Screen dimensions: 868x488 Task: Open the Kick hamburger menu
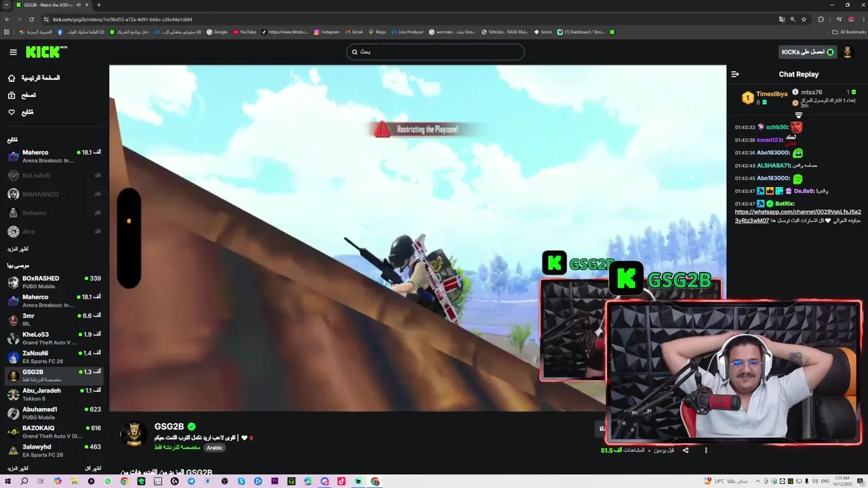point(13,52)
